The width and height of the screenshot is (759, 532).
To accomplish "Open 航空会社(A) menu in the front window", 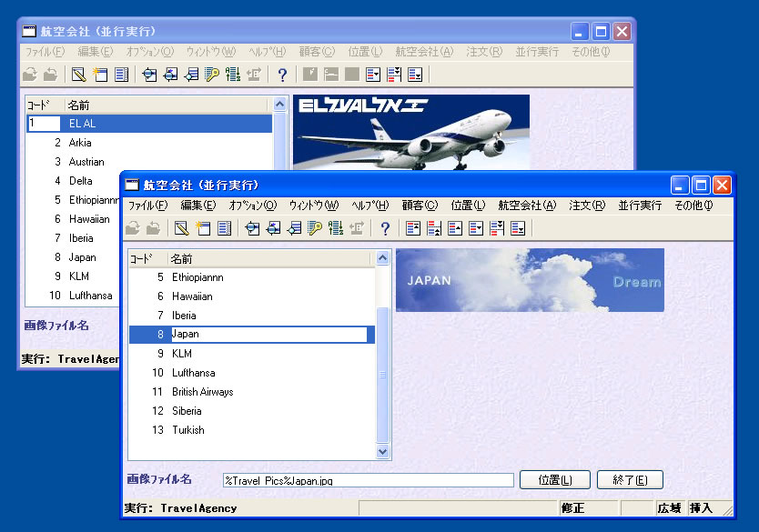I will click(x=527, y=206).
